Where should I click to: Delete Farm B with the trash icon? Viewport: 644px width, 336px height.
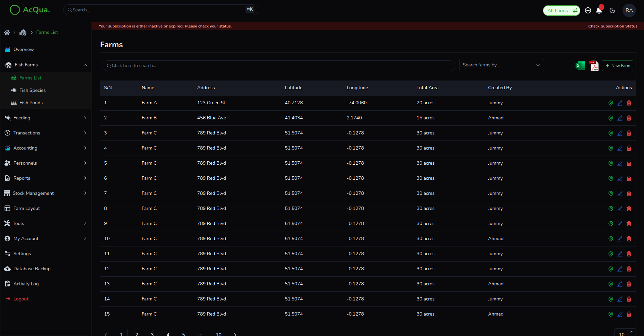pyautogui.click(x=629, y=118)
